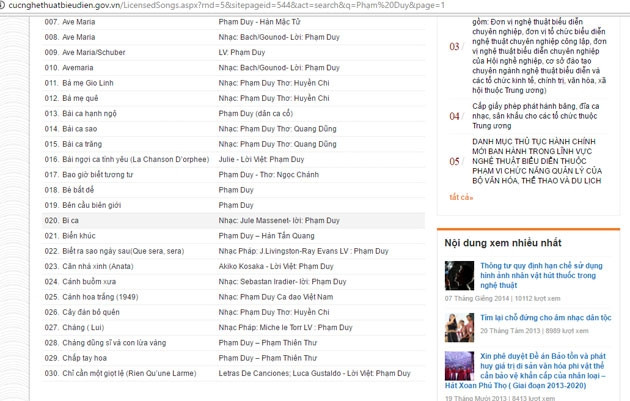Screen dimensions: 630x401
Task: Click song row 028 'Chàng dũng sĩ và con lừa vàng'
Action: click(113, 342)
